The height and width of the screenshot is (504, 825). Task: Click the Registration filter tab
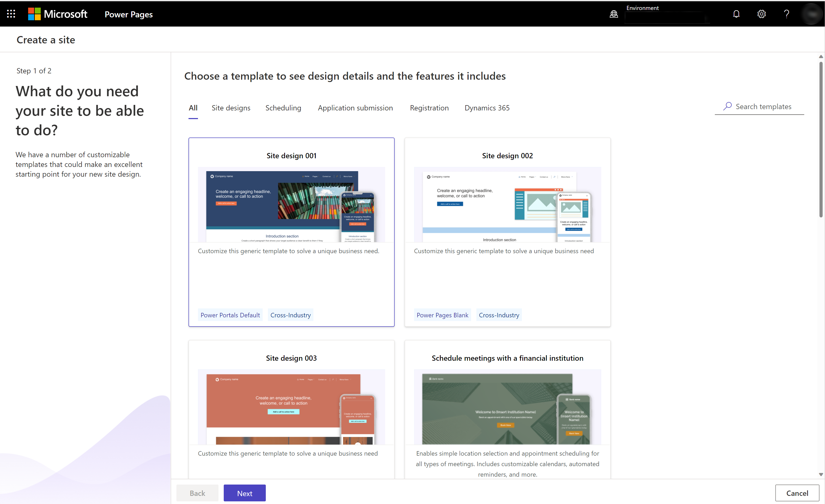[429, 107]
